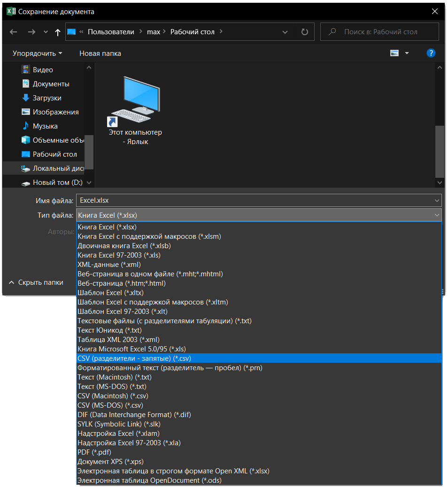Screen dimensions: 448x487
Task: Choose Текстовые файлы с разделителями табуляции (*.txt)
Action: pos(259,321)
